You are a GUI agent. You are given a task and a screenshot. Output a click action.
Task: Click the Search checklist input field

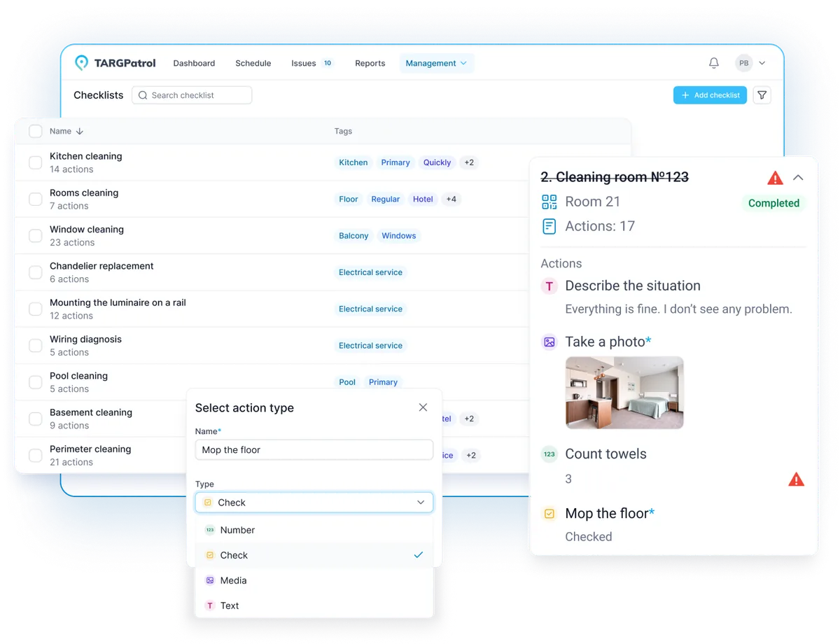(x=192, y=95)
